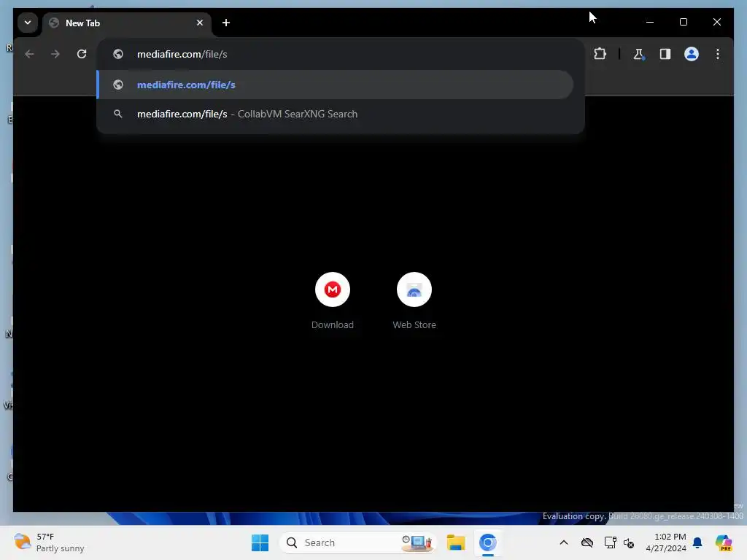The image size is (747, 560).
Task: Open the Extensions puzzle icon
Action: pos(600,54)
